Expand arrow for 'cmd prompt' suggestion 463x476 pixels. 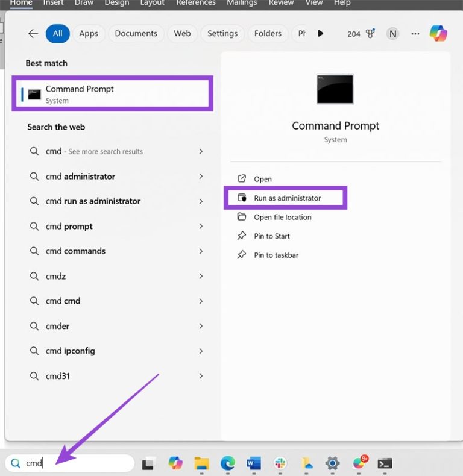tap(201, 226)
